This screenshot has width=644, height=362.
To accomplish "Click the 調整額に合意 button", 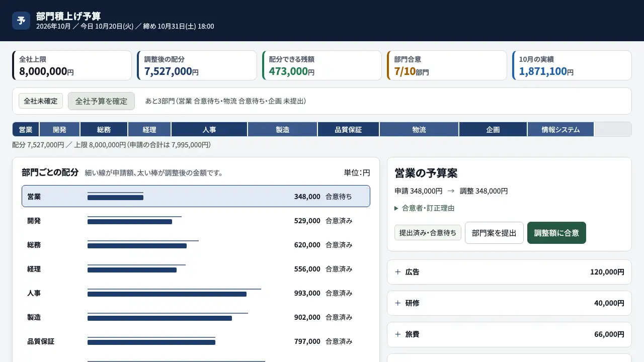I will pos(556,233).
